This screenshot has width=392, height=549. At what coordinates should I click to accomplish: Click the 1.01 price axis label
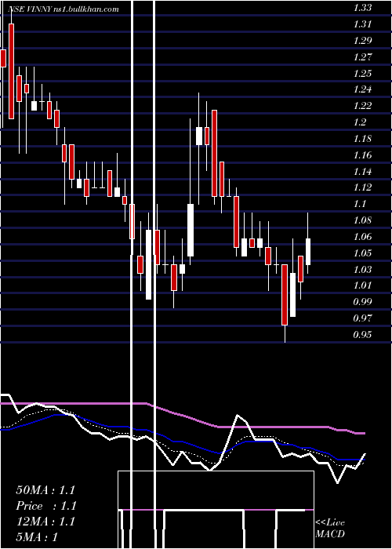(362, 285)
